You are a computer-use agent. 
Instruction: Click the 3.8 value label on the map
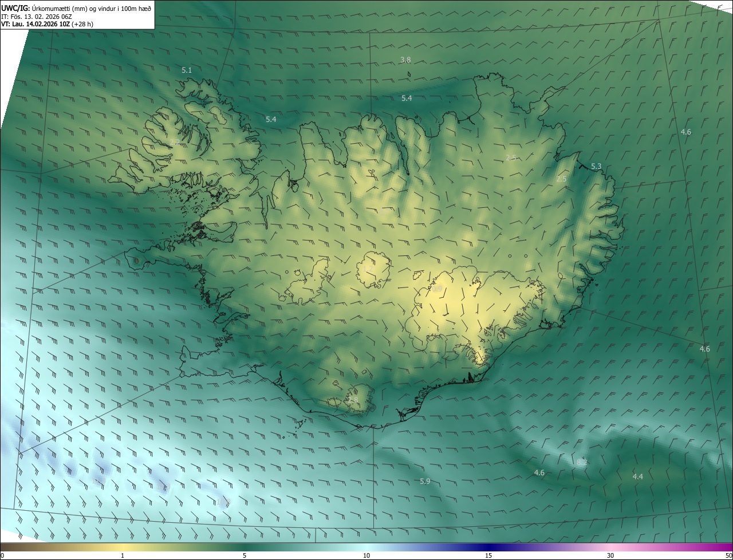[405, 60]
